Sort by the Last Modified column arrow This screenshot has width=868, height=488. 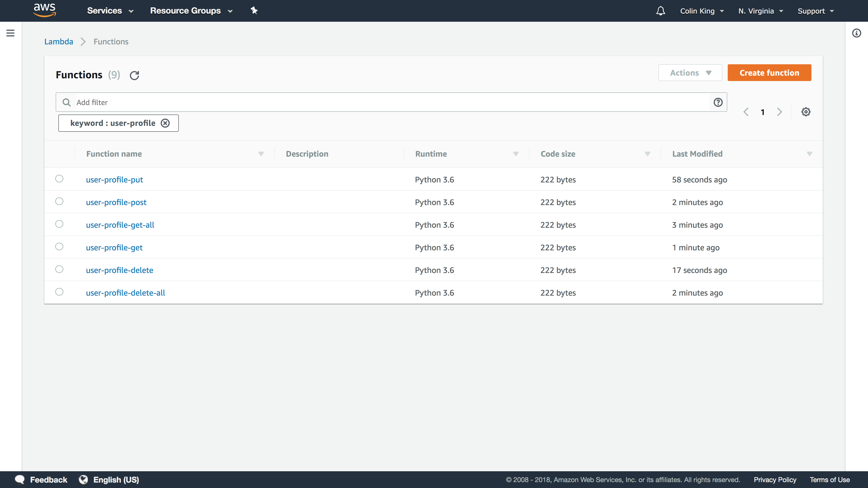click(809, 154)
